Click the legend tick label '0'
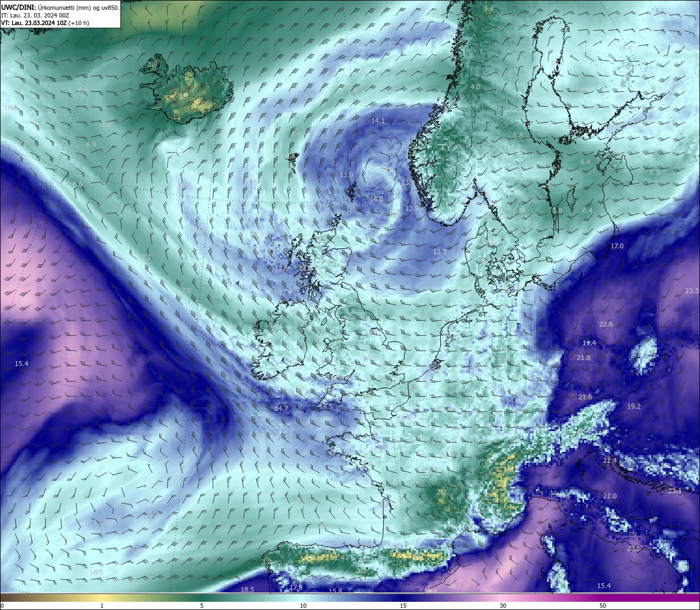Image resolution: width=700 pixels, height=610 pixels. coord(2,606)
